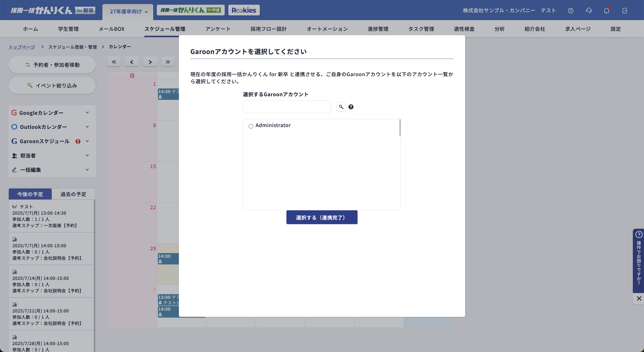Switch to the 過去の予定 tab

[73, 194]
